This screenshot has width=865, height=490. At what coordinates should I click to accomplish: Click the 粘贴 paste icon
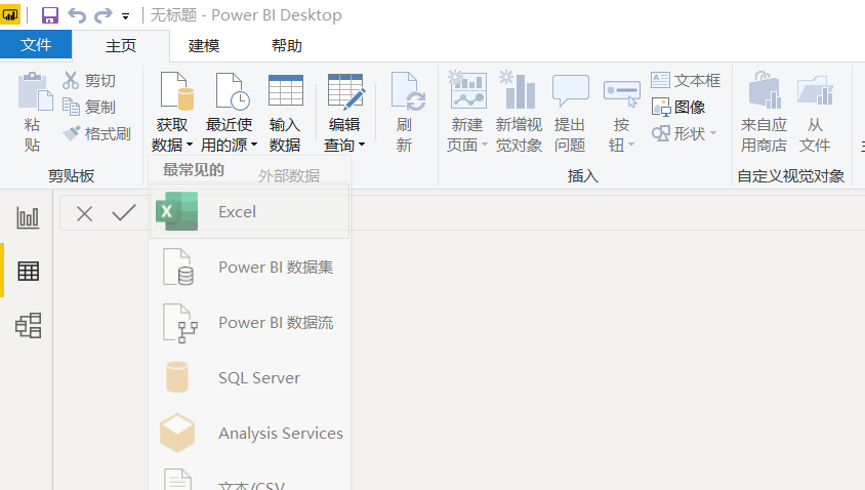[x=34, y=92]
